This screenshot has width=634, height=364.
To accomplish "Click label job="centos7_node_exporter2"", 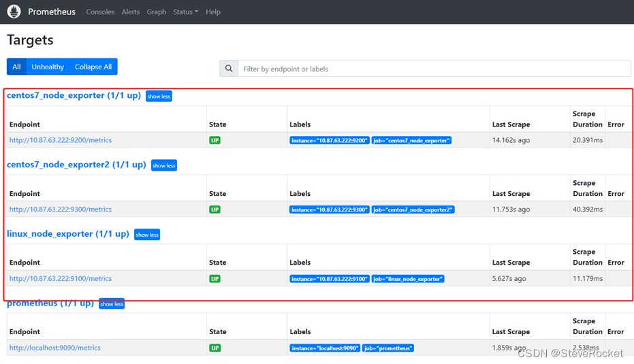I will (x=413, y=210).
